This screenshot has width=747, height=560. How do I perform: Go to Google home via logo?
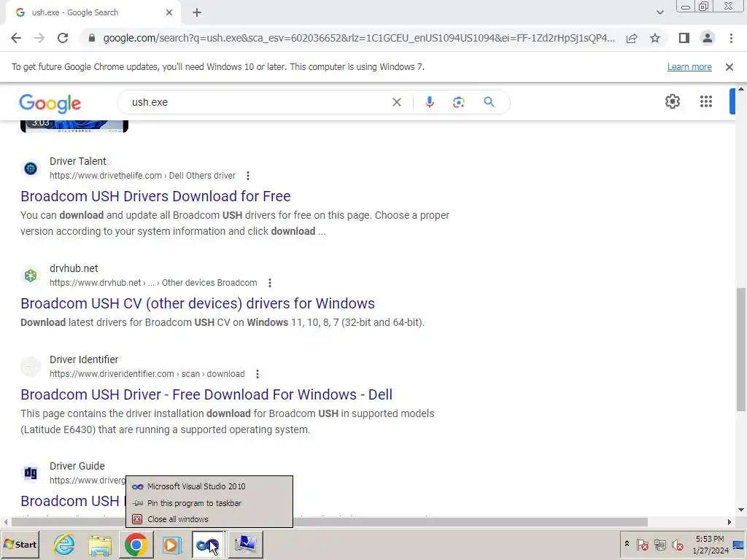click(x=50, y=104)
